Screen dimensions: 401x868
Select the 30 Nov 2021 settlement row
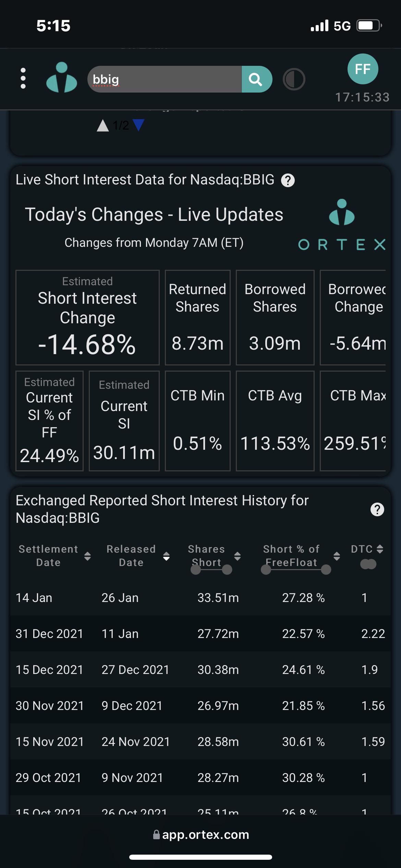[x=200, y=706]
